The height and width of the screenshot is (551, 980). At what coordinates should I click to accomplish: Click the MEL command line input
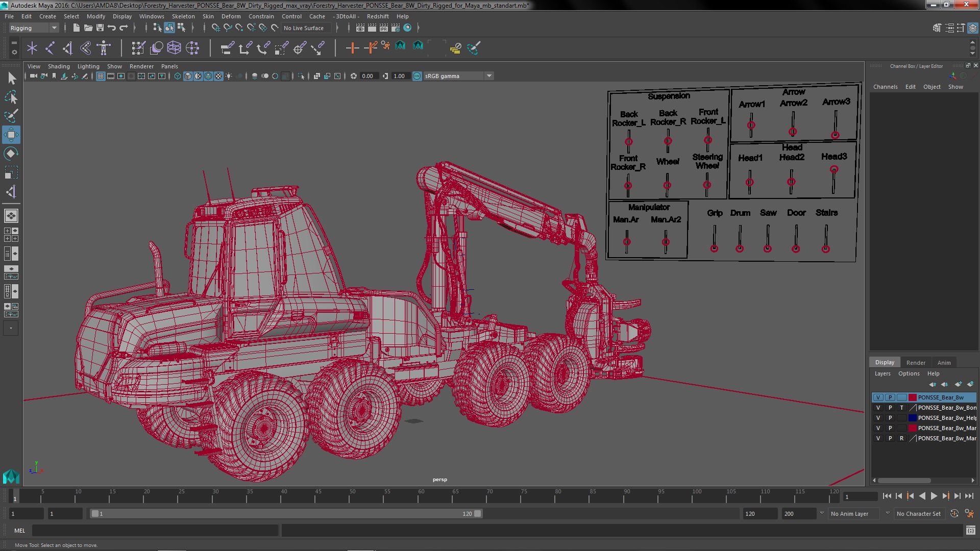coord(155,531)
